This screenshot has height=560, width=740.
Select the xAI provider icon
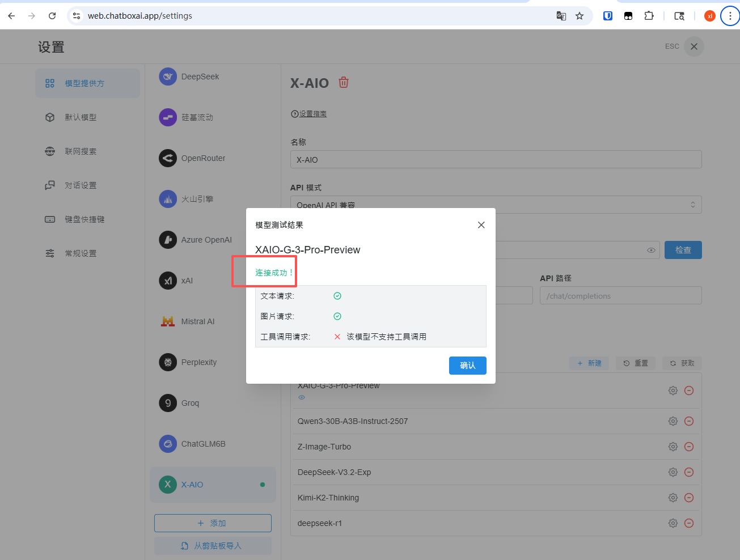[x=168, y=281]
